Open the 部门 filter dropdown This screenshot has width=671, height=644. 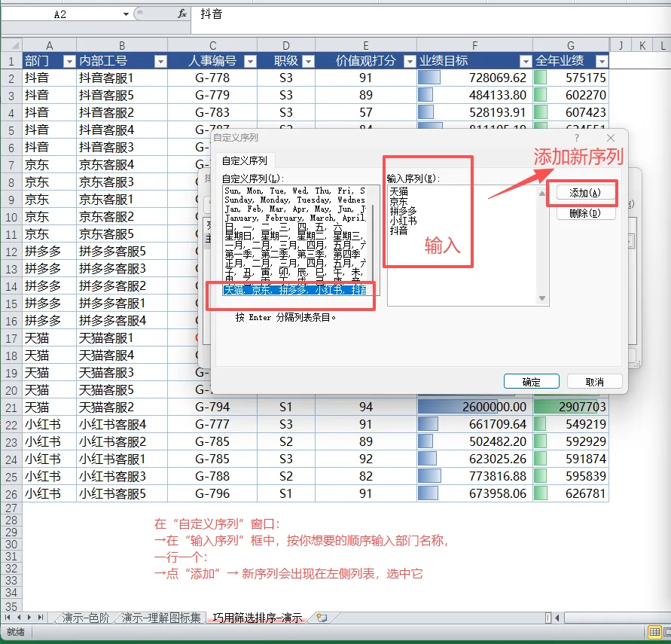[x=69, y=62]
